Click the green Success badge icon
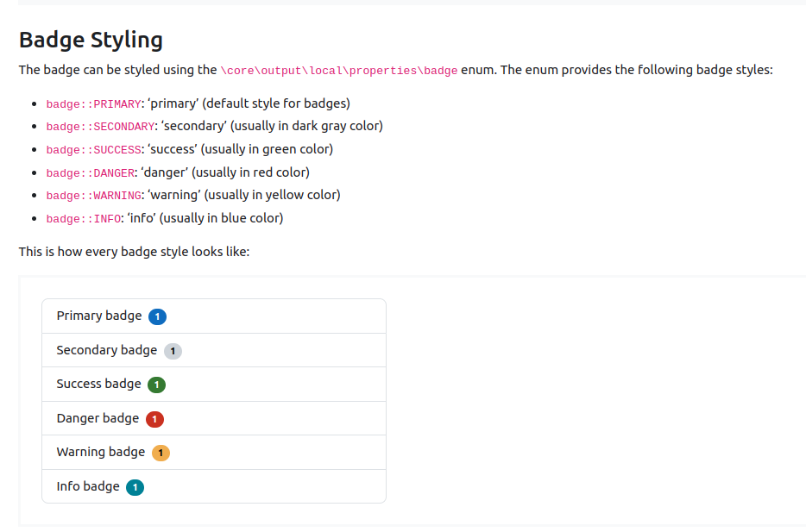Screen dimensions: 806x532 point(157,385)
